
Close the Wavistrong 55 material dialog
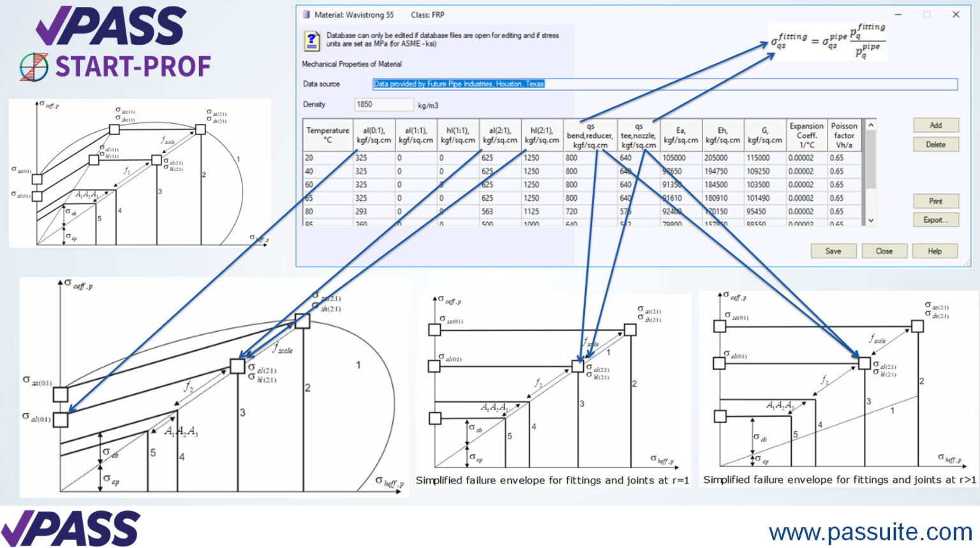884,251
